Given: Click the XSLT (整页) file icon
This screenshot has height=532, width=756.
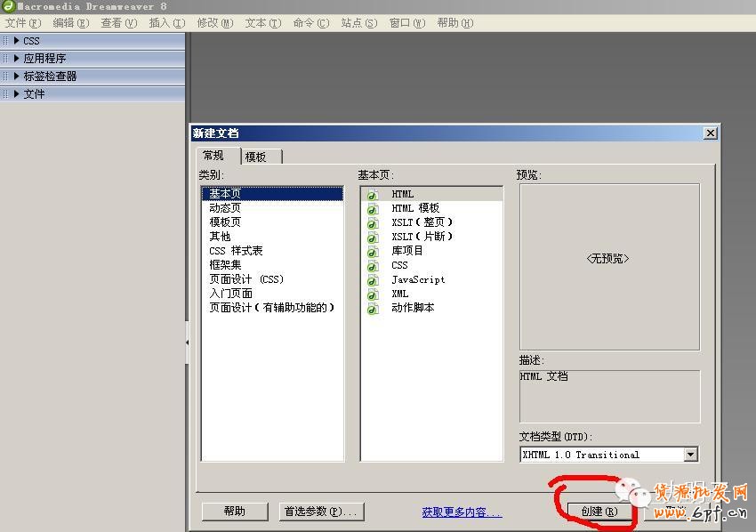Looking at the screenshot, I should pos(372,222).
